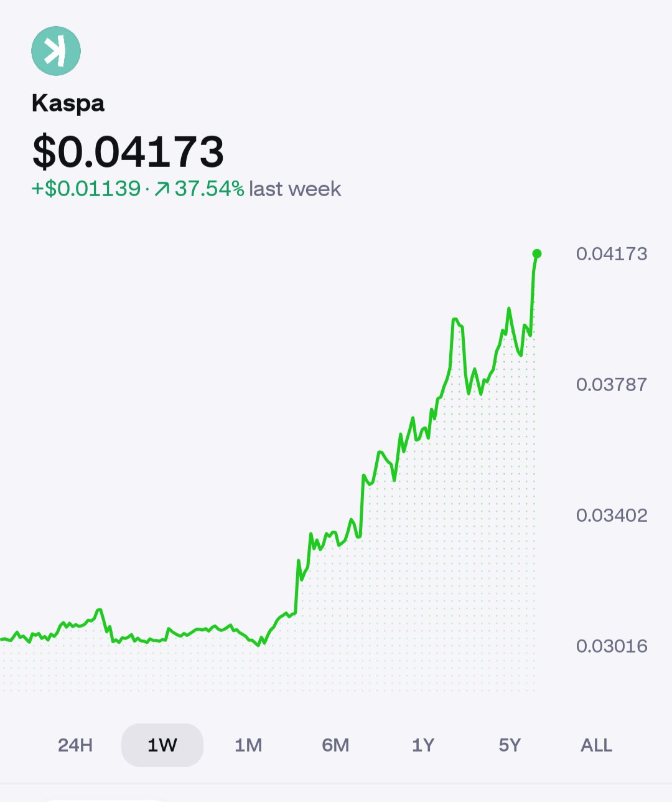Image resolution: width=672 pixels, height=802 pixels.
Task: Select the 24H time range
Action: point(75,745)
